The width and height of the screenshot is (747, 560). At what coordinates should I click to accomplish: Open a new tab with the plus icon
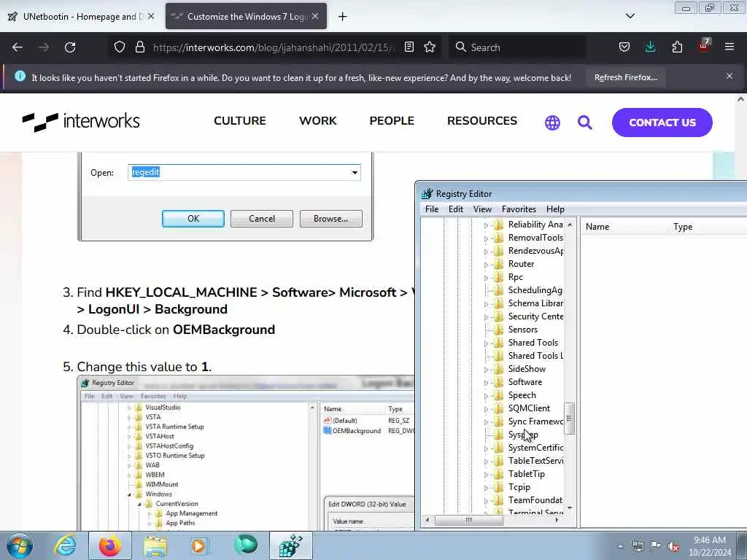click(343, 17)
